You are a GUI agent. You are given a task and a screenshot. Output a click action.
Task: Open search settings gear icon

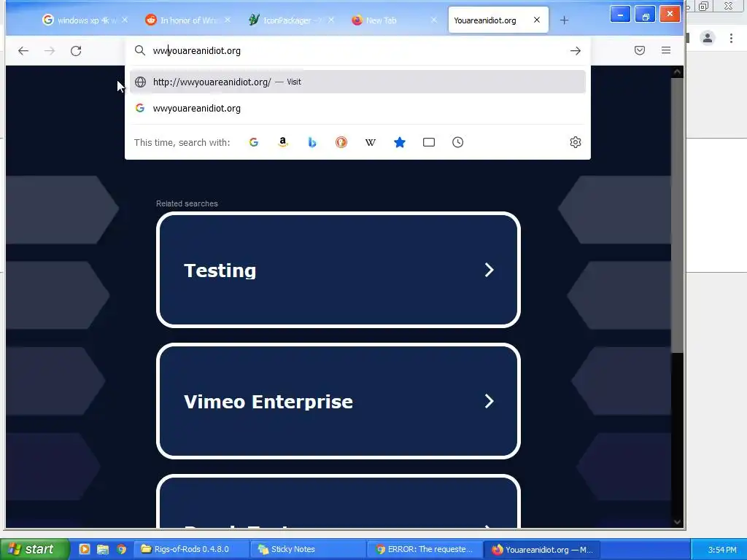(576, 142)
